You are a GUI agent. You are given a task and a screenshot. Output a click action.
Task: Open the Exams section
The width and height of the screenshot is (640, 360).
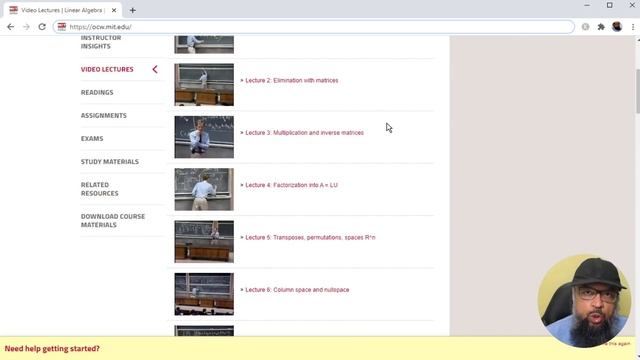[x=92, y=138]
